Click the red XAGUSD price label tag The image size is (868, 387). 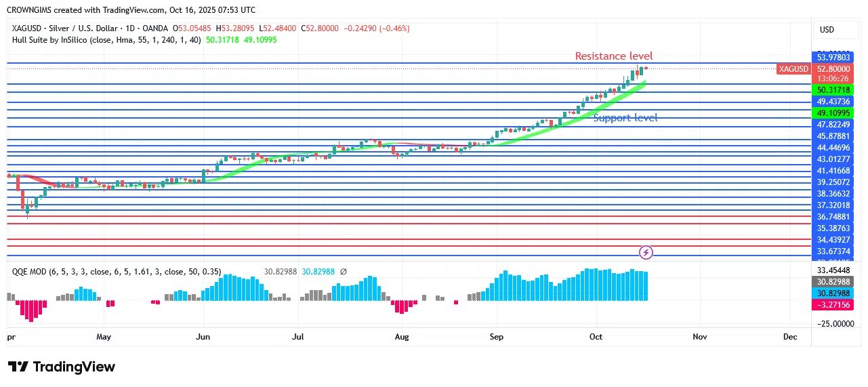pos(793,69)
